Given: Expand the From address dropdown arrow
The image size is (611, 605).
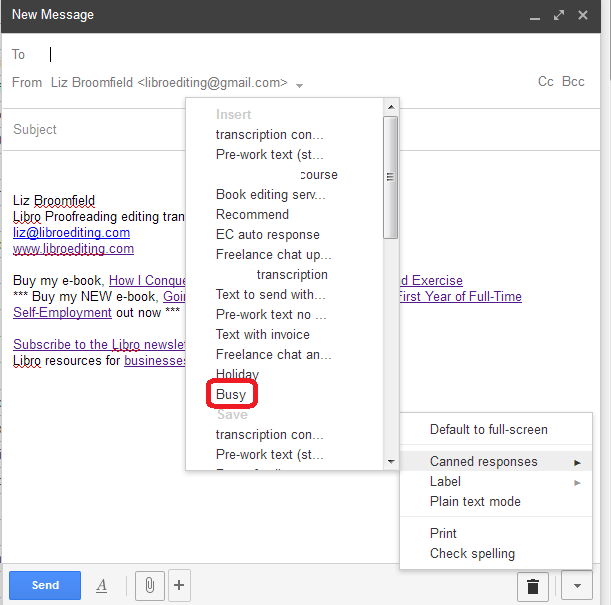Looking at the screenshot, I should [300, 84].
